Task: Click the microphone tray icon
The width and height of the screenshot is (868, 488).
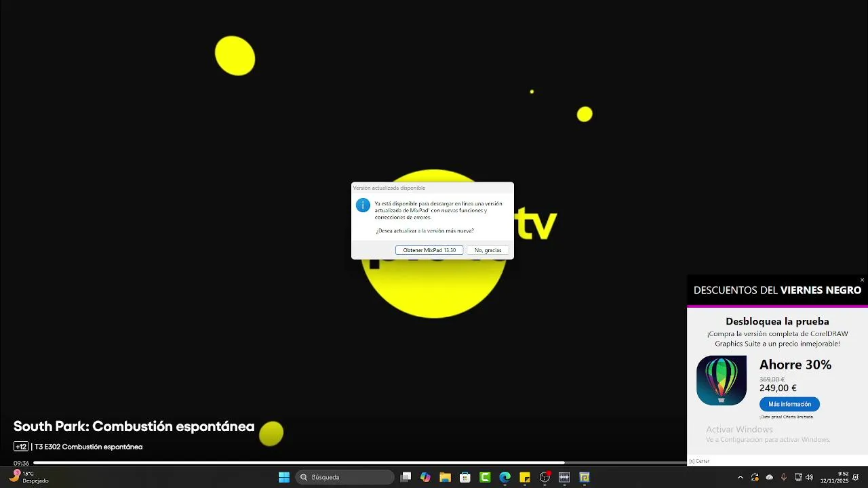Action: (x=784, y=477)
